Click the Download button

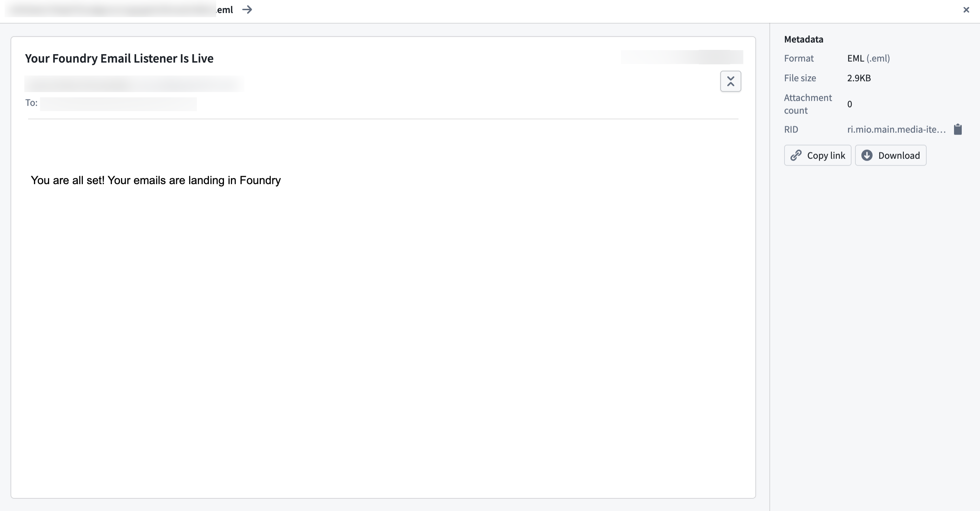point(890,155)
